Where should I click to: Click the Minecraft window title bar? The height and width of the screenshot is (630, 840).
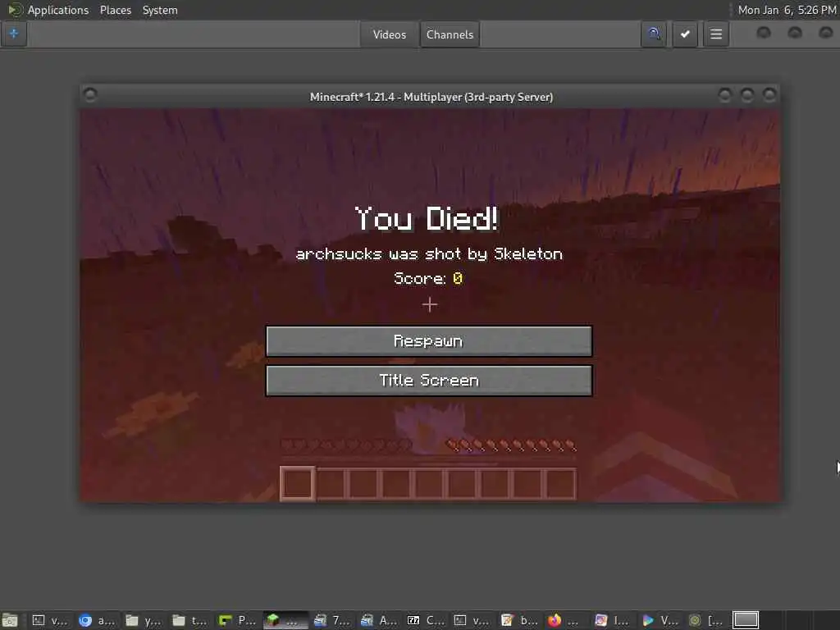[431, 97]
